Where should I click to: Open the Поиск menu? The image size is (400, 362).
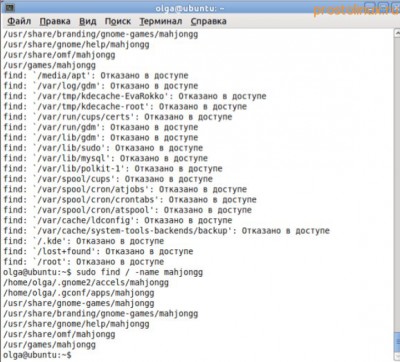click(118, 21)
